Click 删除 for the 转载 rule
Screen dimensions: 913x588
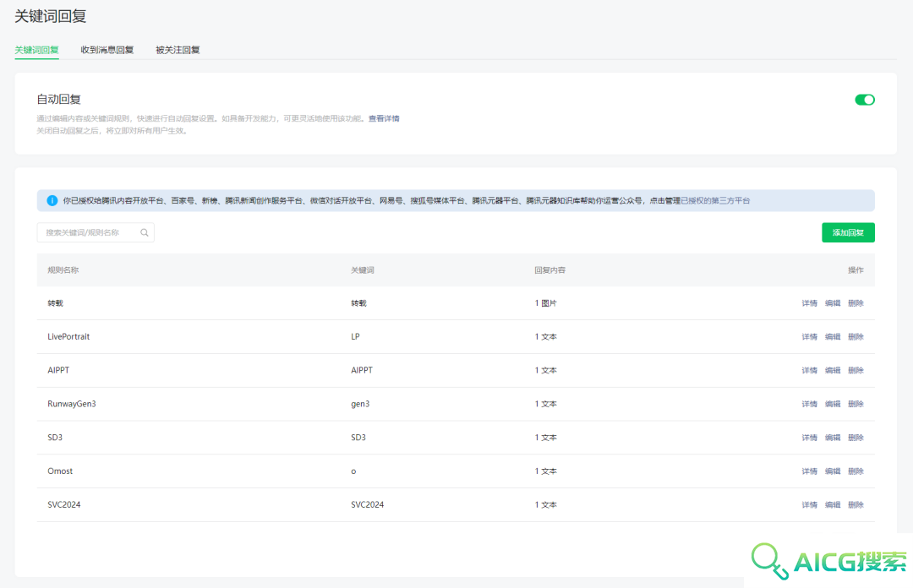click(x=856, y=303)
